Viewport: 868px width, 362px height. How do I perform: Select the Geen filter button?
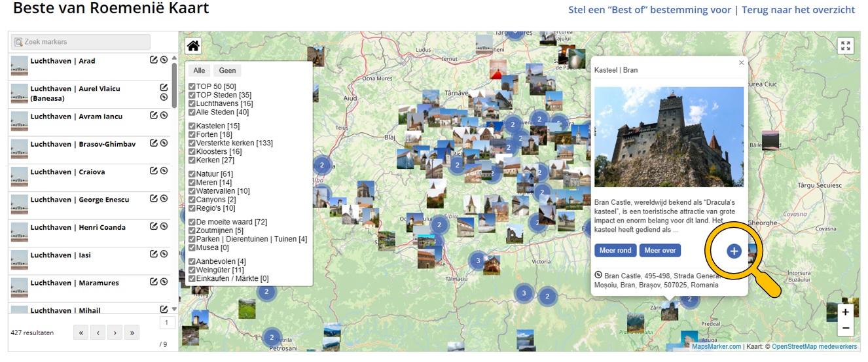[227, 71]
